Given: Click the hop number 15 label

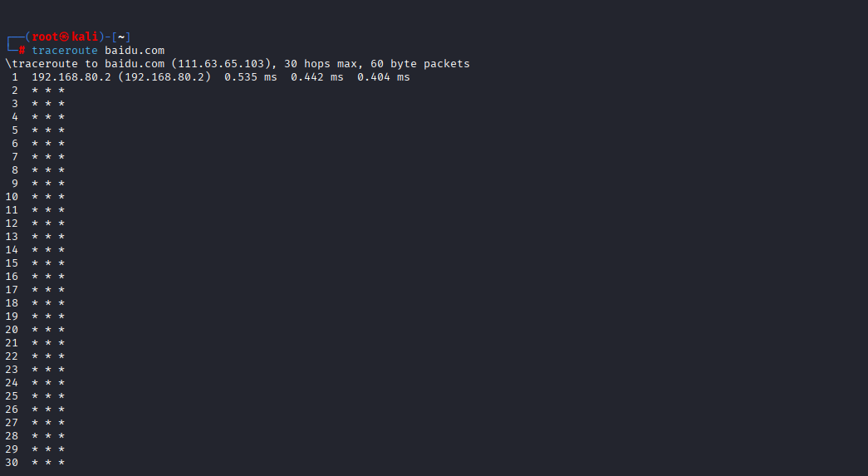Looking at the screenshot, I should click(x=12, y=263).
